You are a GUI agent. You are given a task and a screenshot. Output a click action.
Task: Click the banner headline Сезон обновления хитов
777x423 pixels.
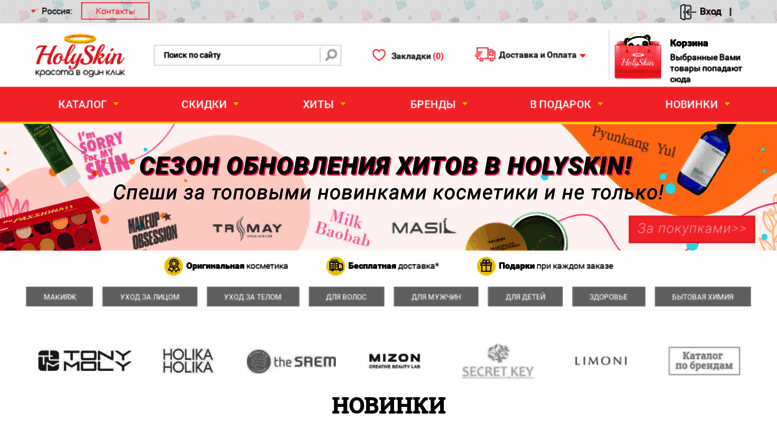[386, 165]
